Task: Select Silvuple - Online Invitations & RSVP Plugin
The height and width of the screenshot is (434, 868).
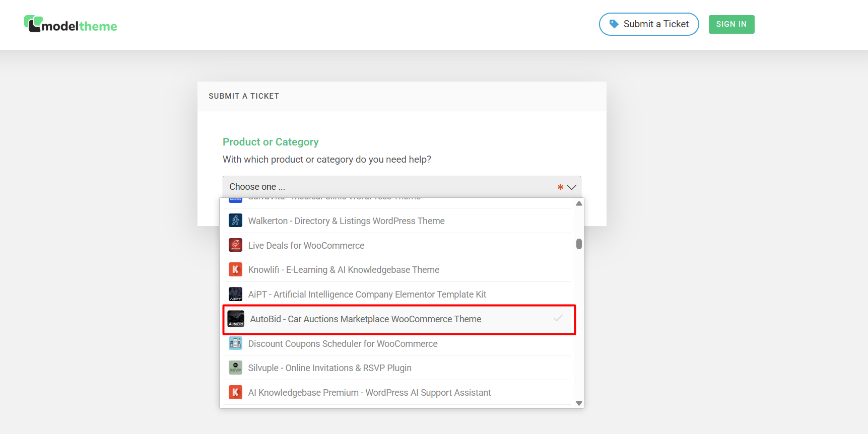Action: tap(397, 368)
